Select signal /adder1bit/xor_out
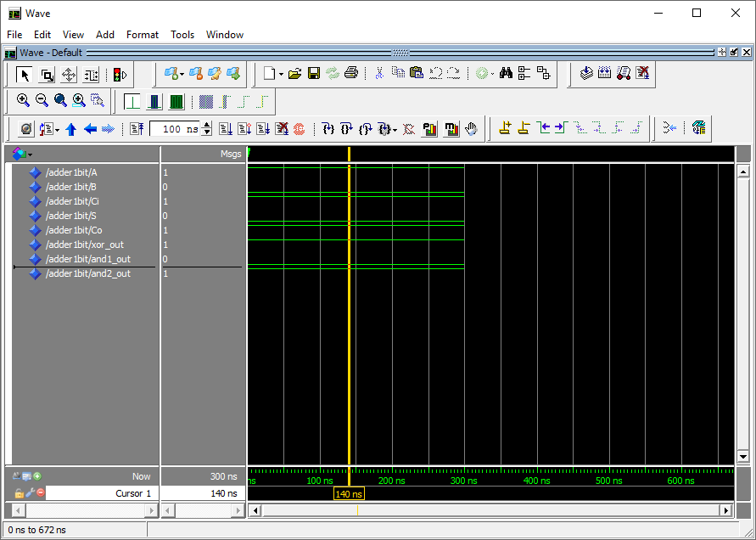The width and height of the screenshot is (756, 540). pyautogui.click(x=85, y=245)
